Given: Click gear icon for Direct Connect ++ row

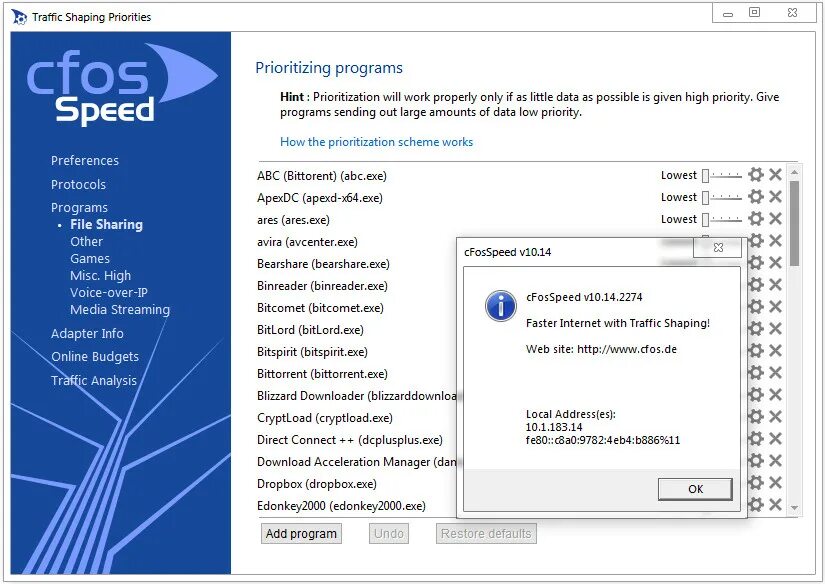Looking at the screenshot, I should [756, 439].
